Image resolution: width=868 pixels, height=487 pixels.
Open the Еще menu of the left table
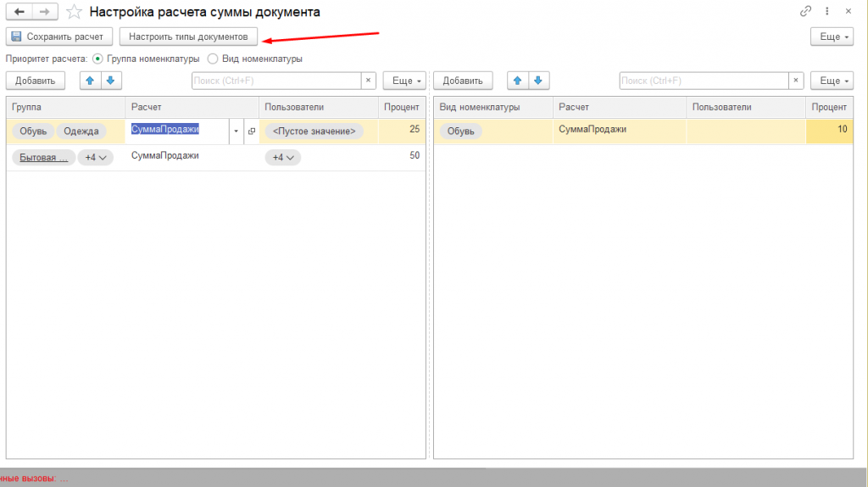tap(404, 81)
